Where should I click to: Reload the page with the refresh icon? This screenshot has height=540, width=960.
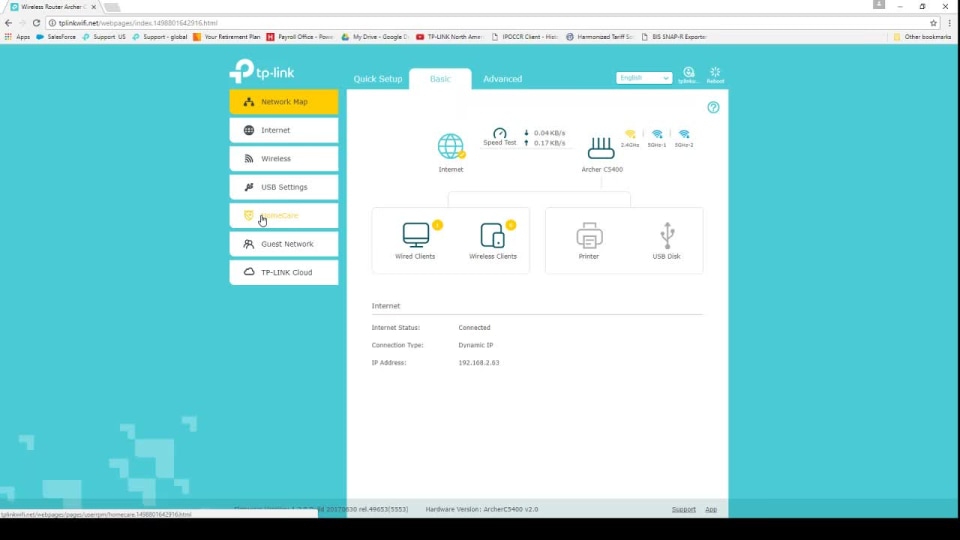click(36, 23)
